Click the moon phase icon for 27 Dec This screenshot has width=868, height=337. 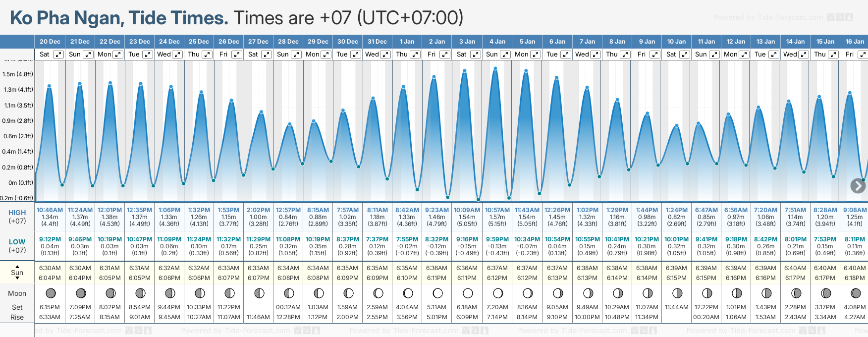(x=259, y=293)
